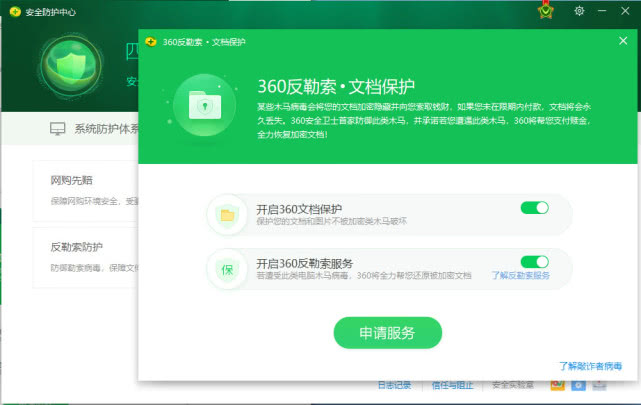This screenshot has width=641, height=405.
Task: Click the 保 shield icon beside 开启360反勒索服务
Action: [227, 269]
